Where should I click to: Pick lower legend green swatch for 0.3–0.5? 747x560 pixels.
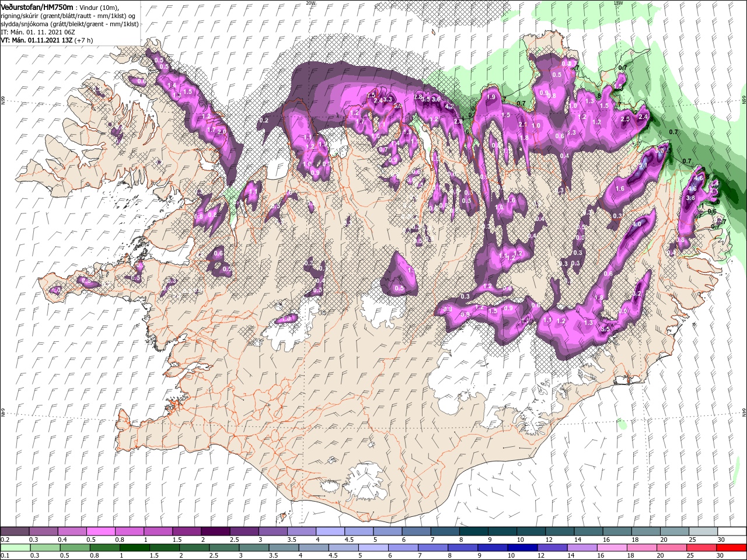click(45, 548)
